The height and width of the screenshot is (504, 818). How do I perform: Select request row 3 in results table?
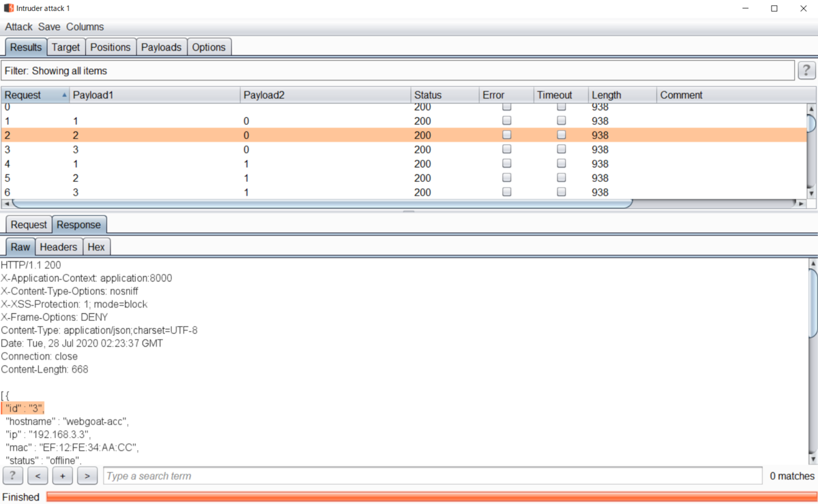tap(403, 149)
